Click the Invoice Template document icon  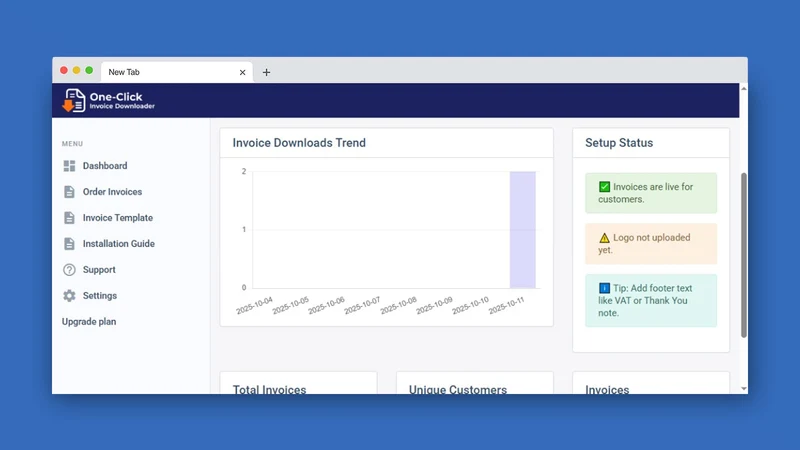[x=69, y=218]
